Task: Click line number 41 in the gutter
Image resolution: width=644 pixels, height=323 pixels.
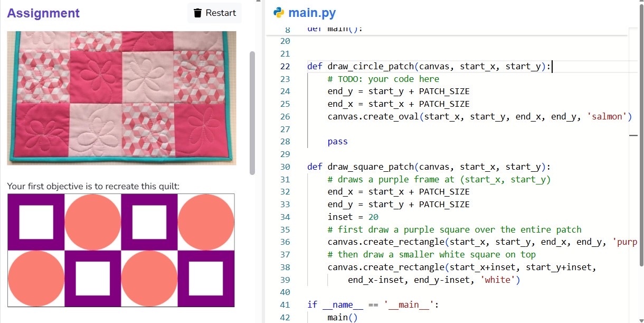Action: point(285,304)
